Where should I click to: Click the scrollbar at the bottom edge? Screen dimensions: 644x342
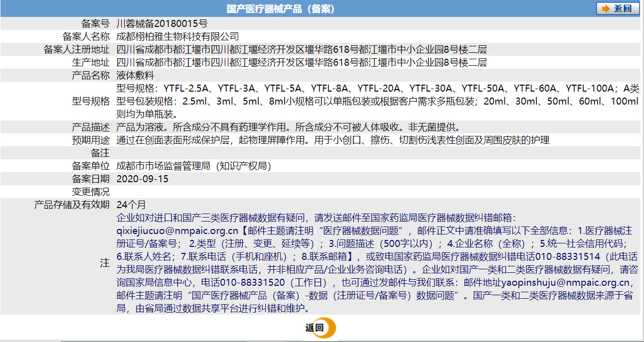click(322, 340)
